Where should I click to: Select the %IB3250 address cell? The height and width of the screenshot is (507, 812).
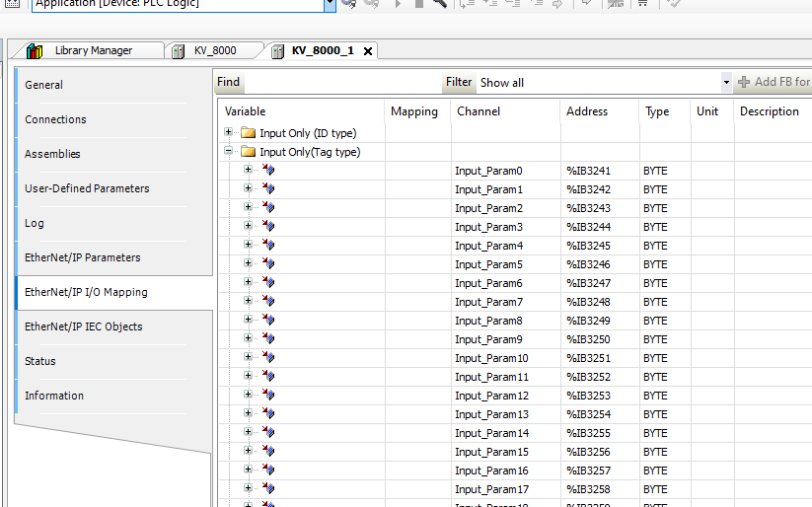pos(600,339)
